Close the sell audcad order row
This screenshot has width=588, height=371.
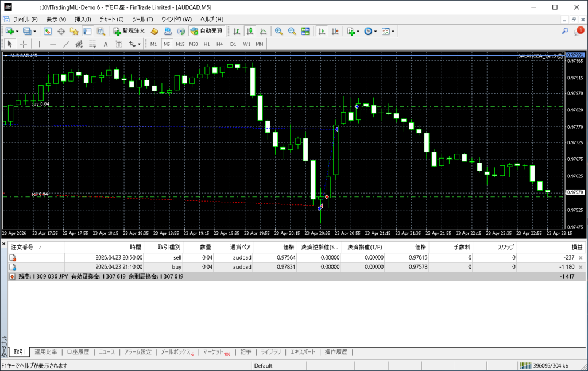coord(580,258)
